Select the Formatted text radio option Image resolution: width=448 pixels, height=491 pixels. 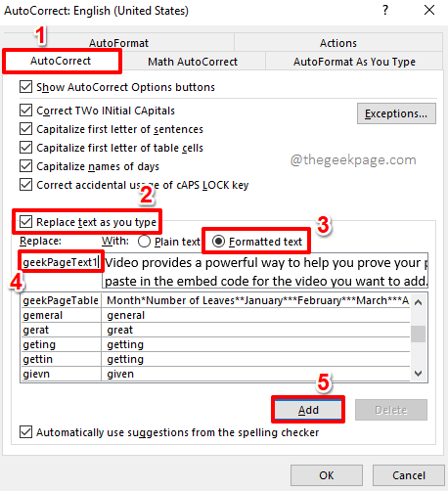pos(218,242)
